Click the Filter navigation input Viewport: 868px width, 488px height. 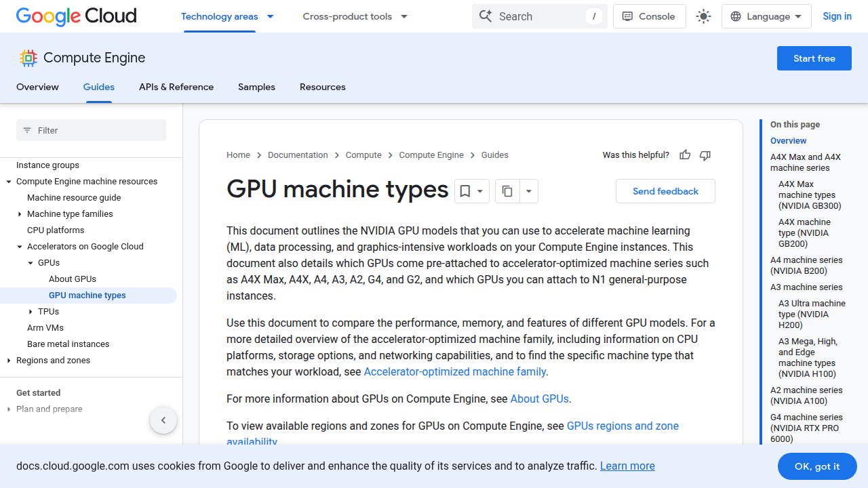(91, 130)
